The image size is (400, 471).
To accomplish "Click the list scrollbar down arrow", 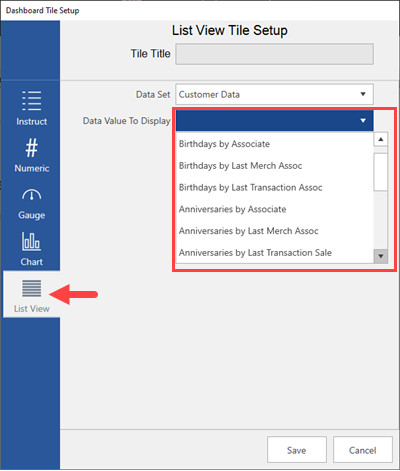I will 381,256.
